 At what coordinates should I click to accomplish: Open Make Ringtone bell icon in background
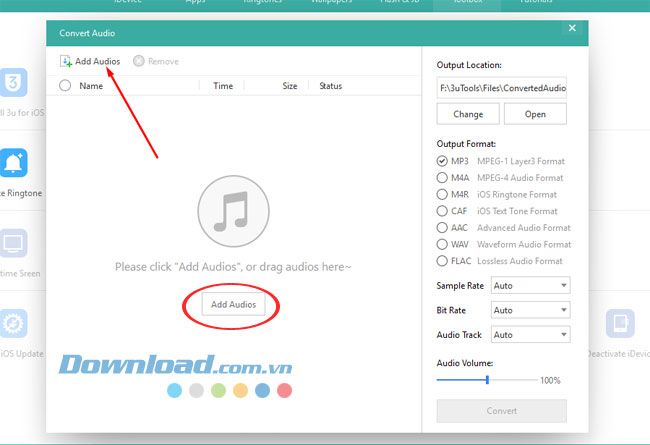[x=14, y=163]
